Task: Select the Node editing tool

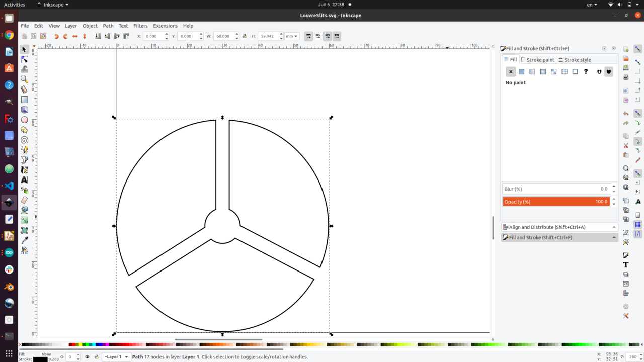Action: coord(24,59)
